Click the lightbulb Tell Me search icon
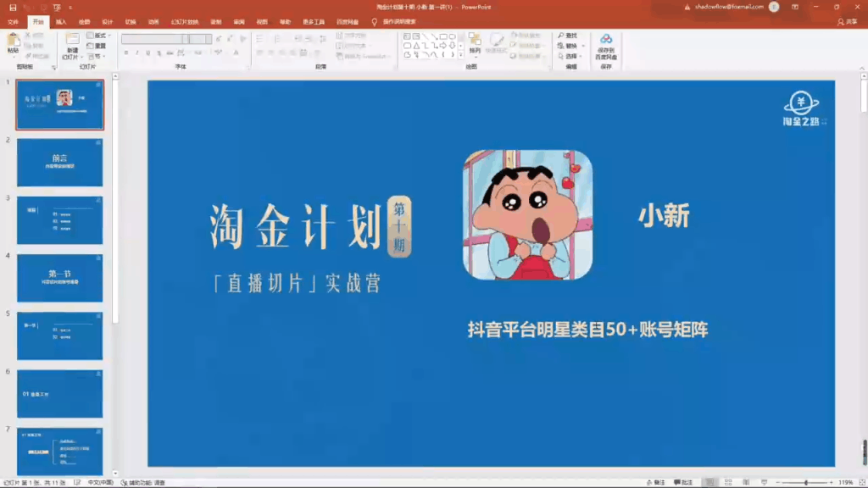868x488 pixels. point(374,21)
